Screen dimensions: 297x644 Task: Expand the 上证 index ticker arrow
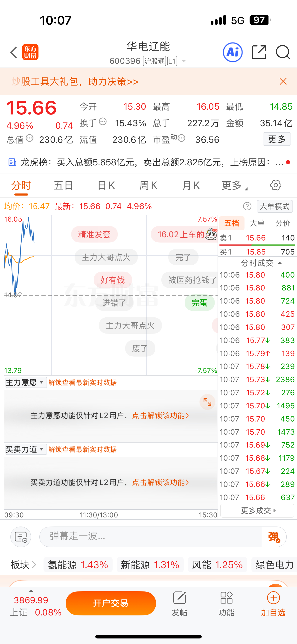31,591
